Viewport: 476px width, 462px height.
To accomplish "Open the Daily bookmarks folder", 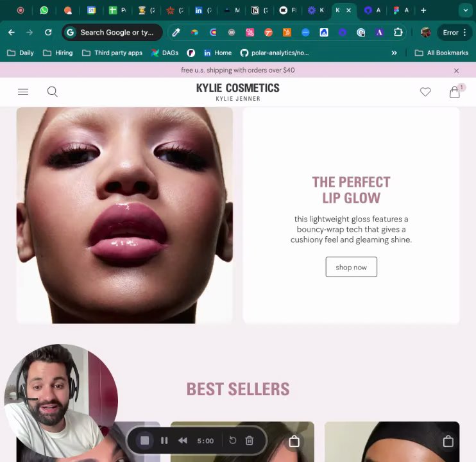I will click(x=21, y=53).
